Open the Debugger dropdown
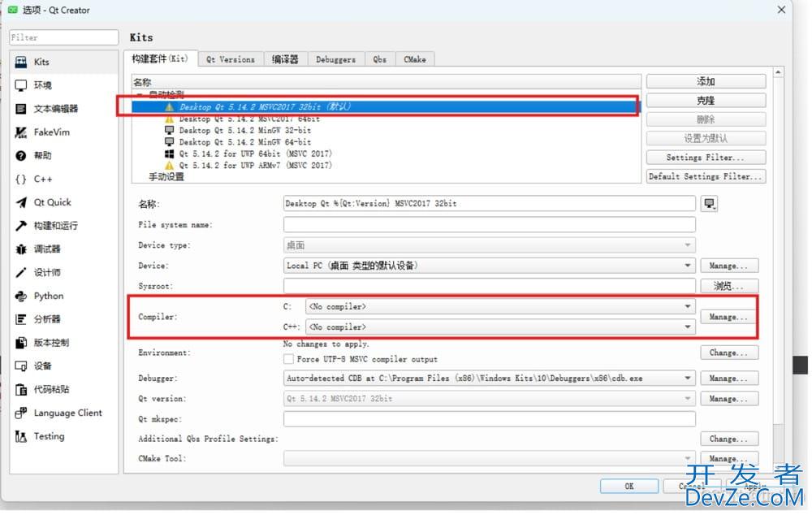The image size is (812, 515). 490,379
